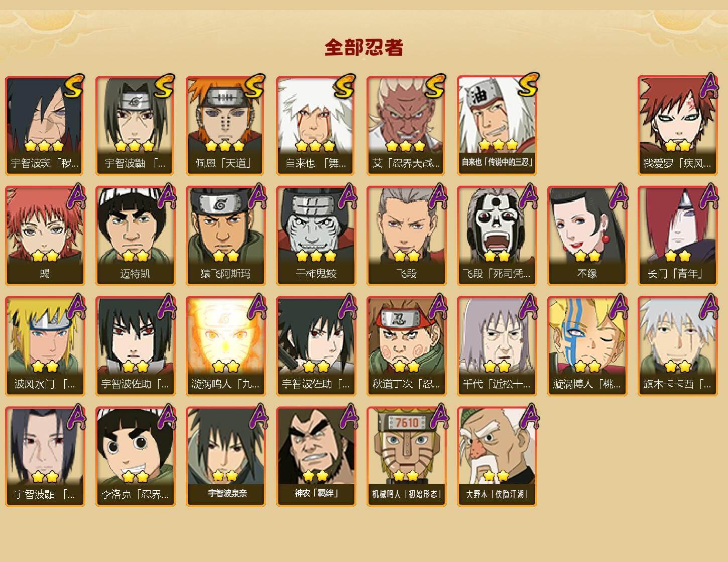Click the 宇智波泉奈 portrait card

click(225, 457)
